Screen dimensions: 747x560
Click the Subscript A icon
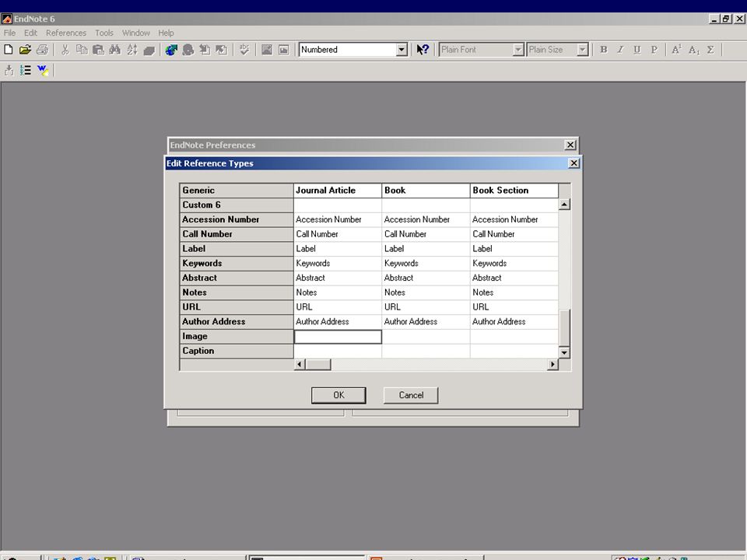[693, 50]
